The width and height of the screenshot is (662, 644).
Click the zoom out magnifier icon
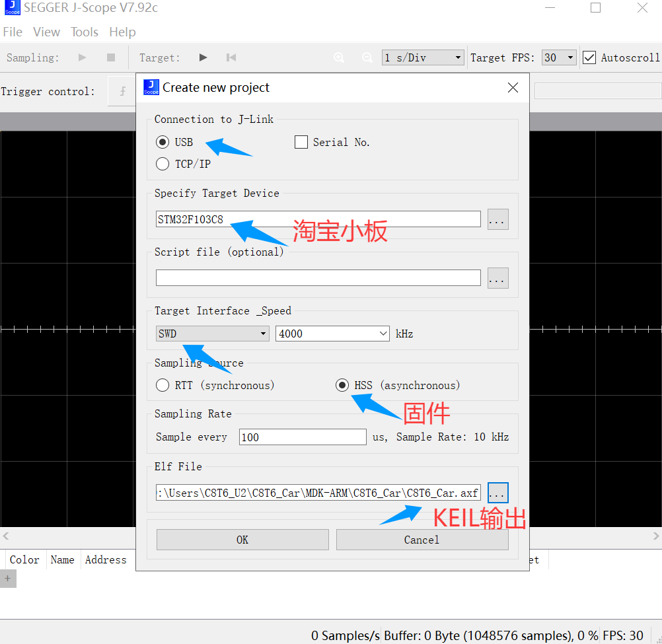click(367, 57)
